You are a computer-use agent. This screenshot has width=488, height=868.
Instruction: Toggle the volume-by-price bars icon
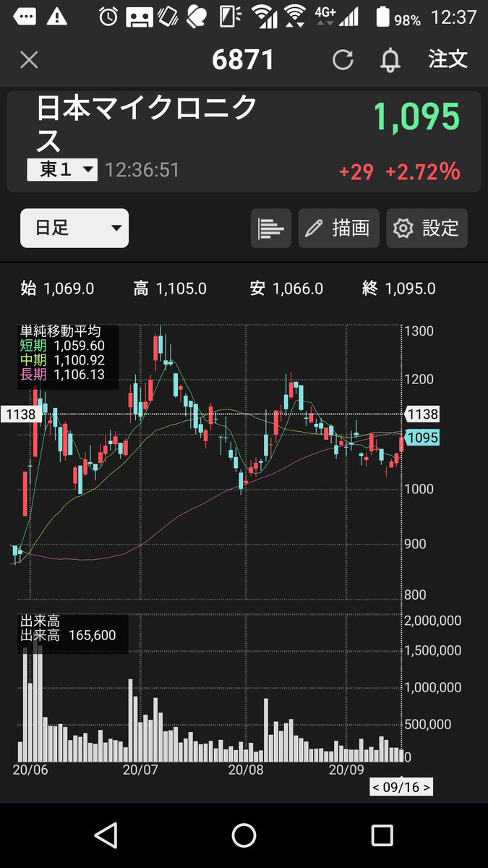[x=271, y=229]
